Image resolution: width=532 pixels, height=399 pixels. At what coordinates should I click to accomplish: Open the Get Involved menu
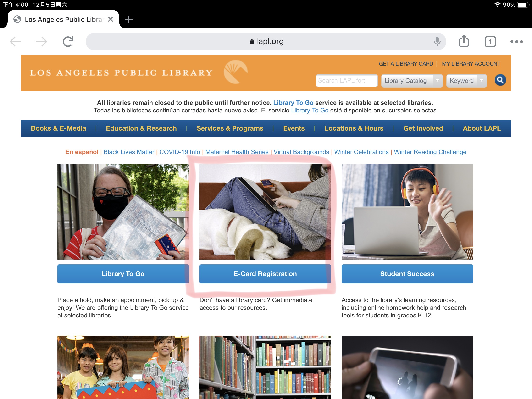(x=423, y=128)
